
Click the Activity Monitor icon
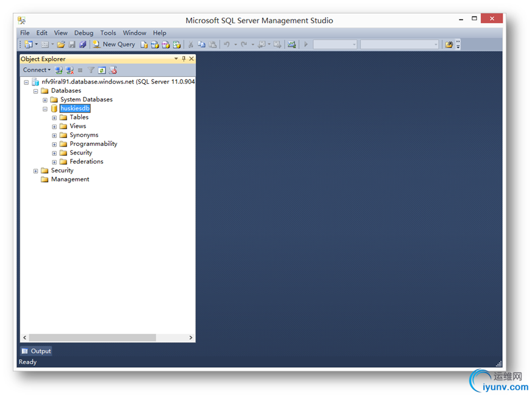tap(292, 45)
